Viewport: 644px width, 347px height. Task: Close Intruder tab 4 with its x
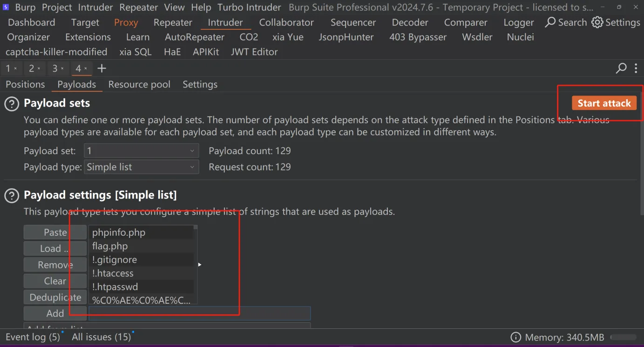pyautogui.click(x=86, y=68)
